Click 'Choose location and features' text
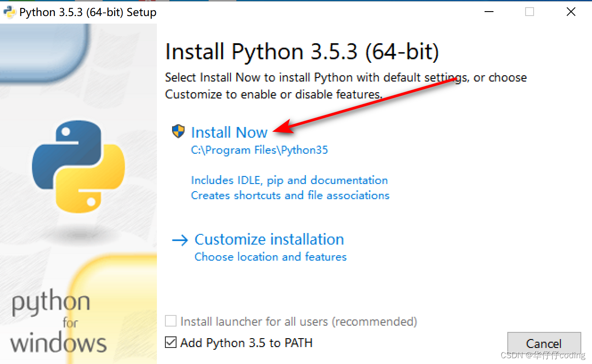The height and width of the screenshot is (364, 592). (271, 257)
